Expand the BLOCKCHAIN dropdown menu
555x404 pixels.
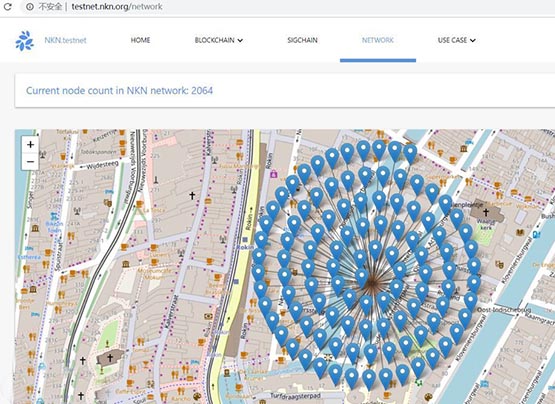tap(219, 40)
